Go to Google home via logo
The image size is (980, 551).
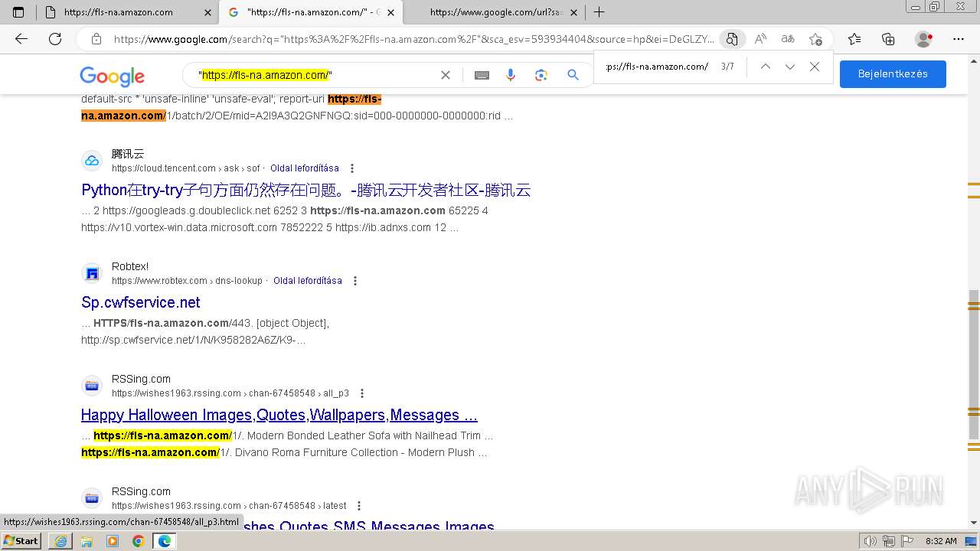(x=112, y=76)
